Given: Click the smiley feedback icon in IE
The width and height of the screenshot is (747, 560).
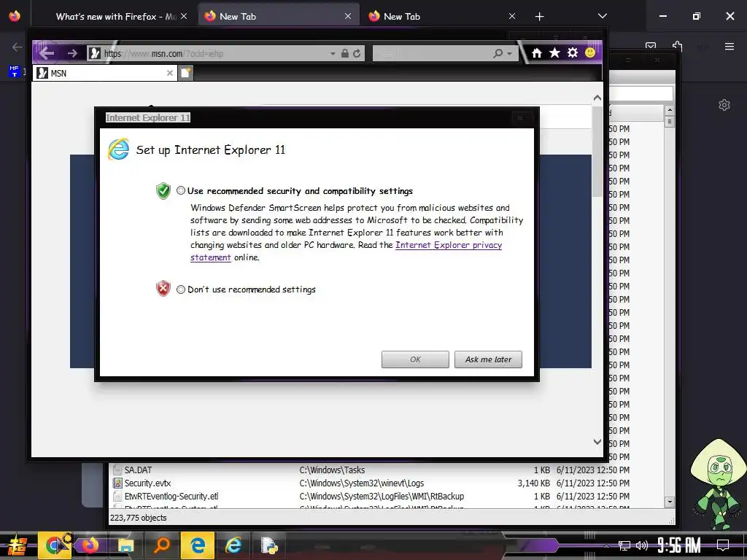Looking at the screenshot, I should point(590,52).
